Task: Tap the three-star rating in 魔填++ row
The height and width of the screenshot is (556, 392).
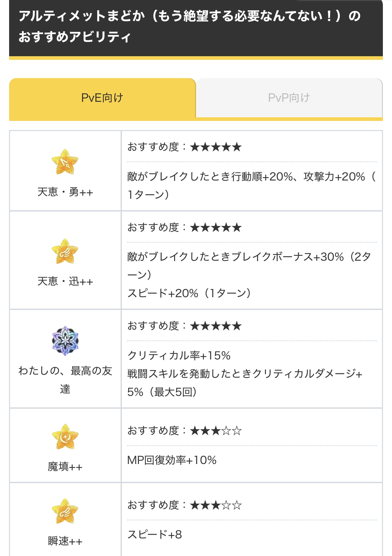Action: 215,431
